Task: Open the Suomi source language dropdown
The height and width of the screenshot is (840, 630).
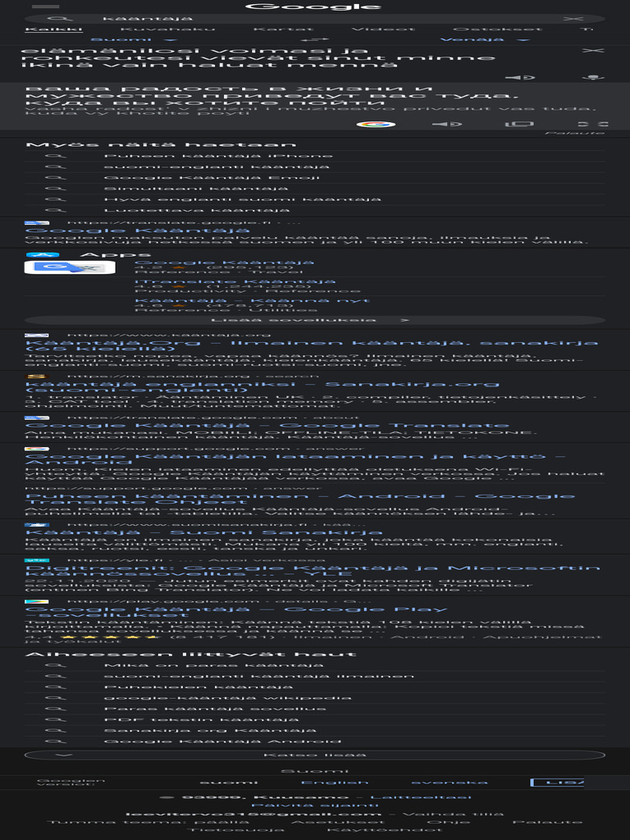Action: [133, 39]
